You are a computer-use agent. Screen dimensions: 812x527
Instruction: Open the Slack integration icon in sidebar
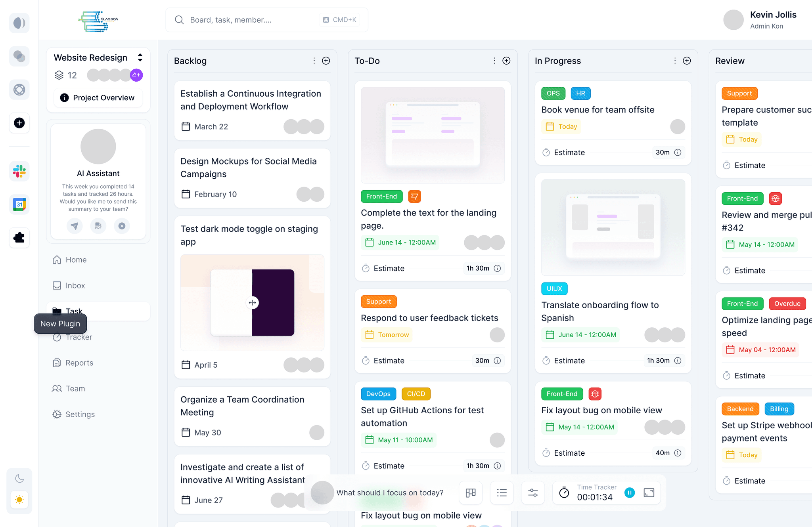point(19,171)
